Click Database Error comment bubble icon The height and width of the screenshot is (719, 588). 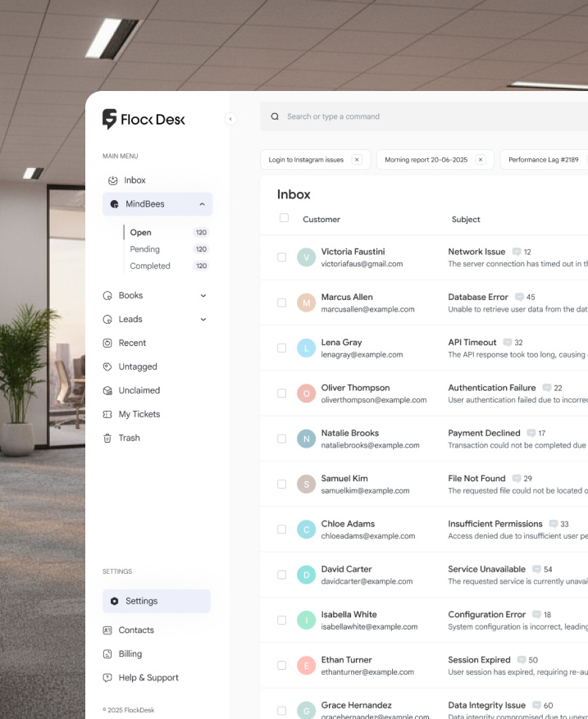point(519,297)
